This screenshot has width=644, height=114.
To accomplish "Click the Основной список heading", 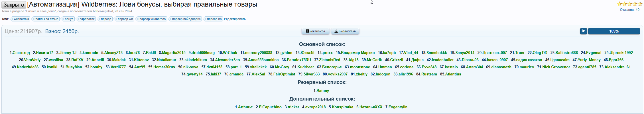I will pos(322,44).
